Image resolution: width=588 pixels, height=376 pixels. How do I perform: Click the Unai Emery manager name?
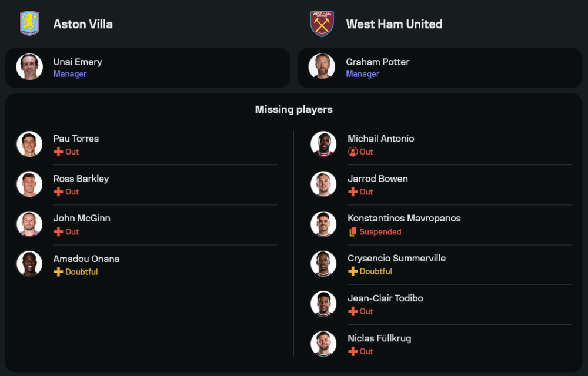pos(78,62)
